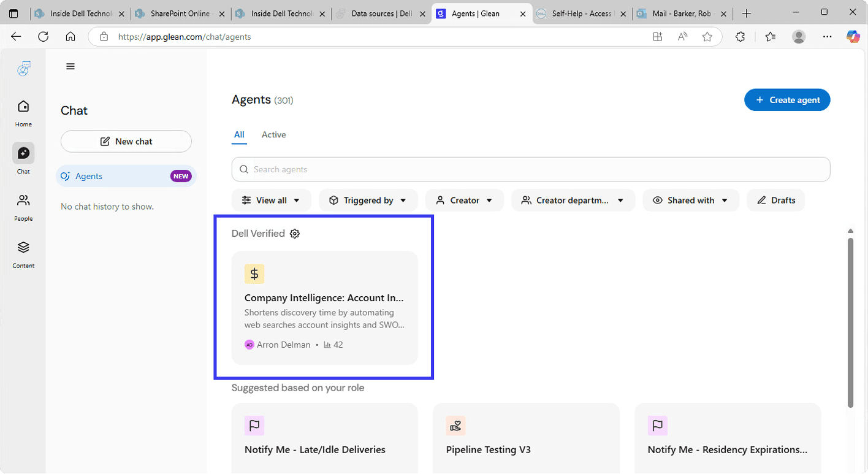Expand the Creator department filter
Image resolution: width=868 pixels, height=474 pixels.
(x=573, y=201)
